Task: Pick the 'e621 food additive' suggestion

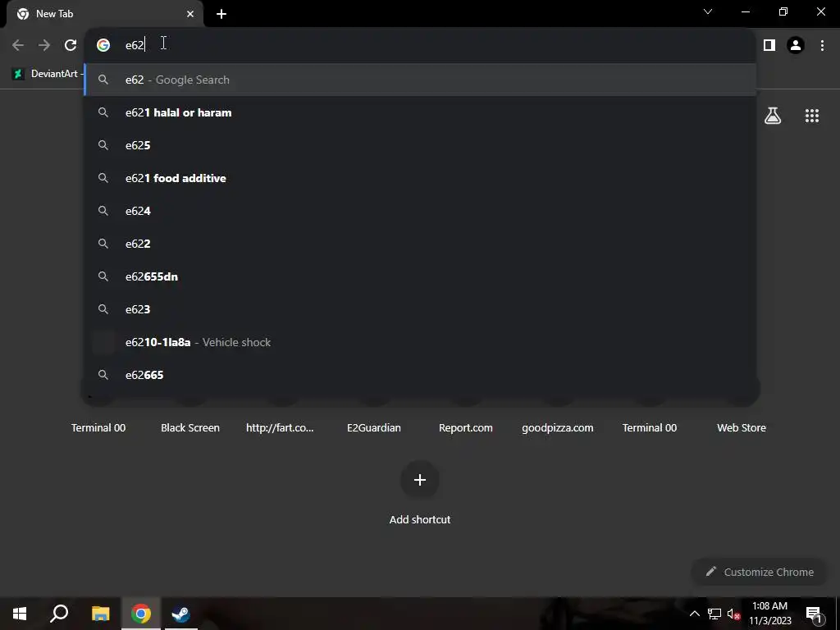Action: pos(421,178)
